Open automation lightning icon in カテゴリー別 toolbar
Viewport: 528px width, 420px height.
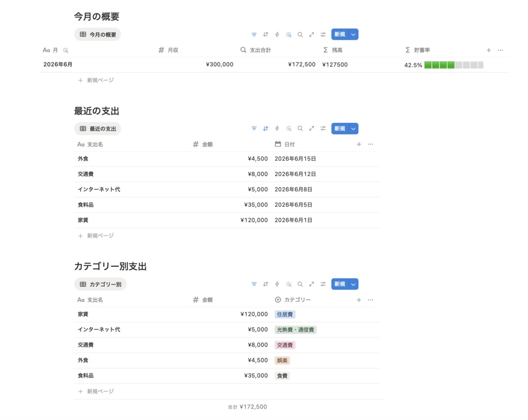pos(277,284)
